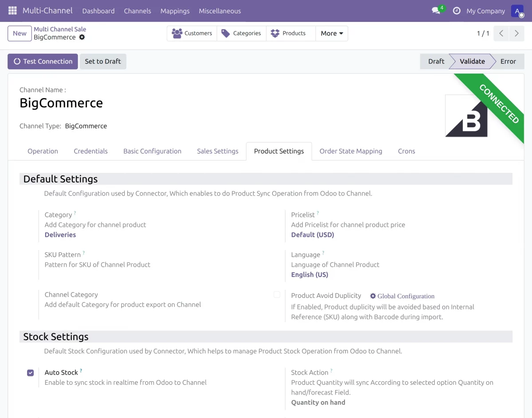Expand the More dropdown
The image size is (532, 418).
point(332,33)
